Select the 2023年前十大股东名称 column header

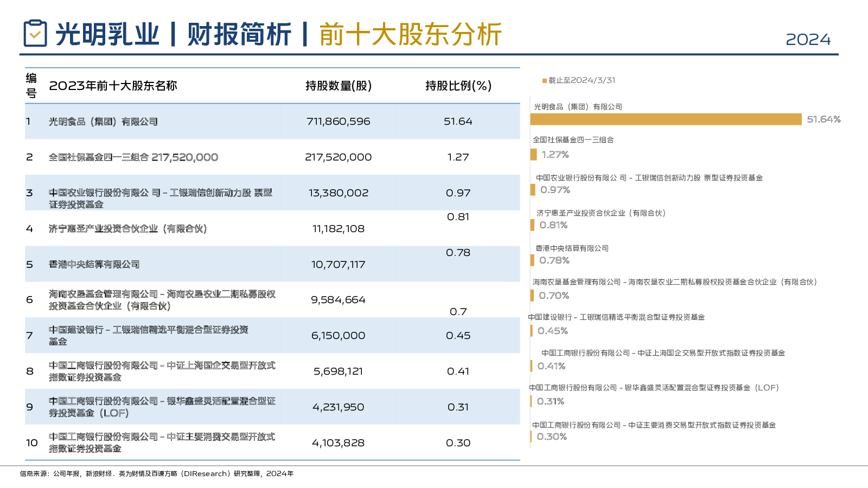(x=113, y=86)
